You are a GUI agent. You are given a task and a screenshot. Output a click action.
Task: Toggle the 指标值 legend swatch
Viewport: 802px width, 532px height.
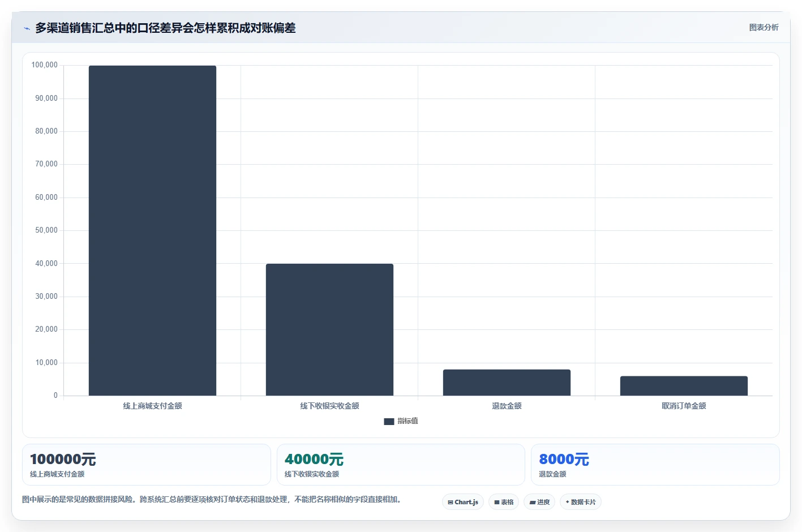click(x=389, y=421)
